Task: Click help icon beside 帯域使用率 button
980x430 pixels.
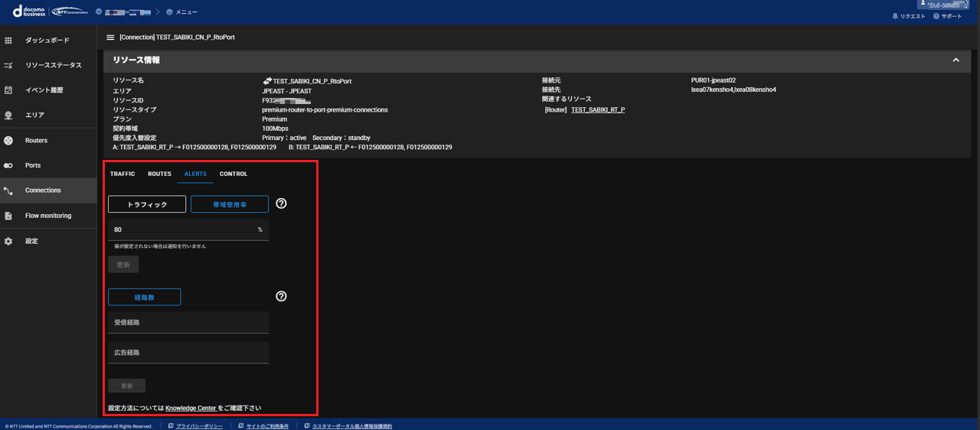Action: 281,204
